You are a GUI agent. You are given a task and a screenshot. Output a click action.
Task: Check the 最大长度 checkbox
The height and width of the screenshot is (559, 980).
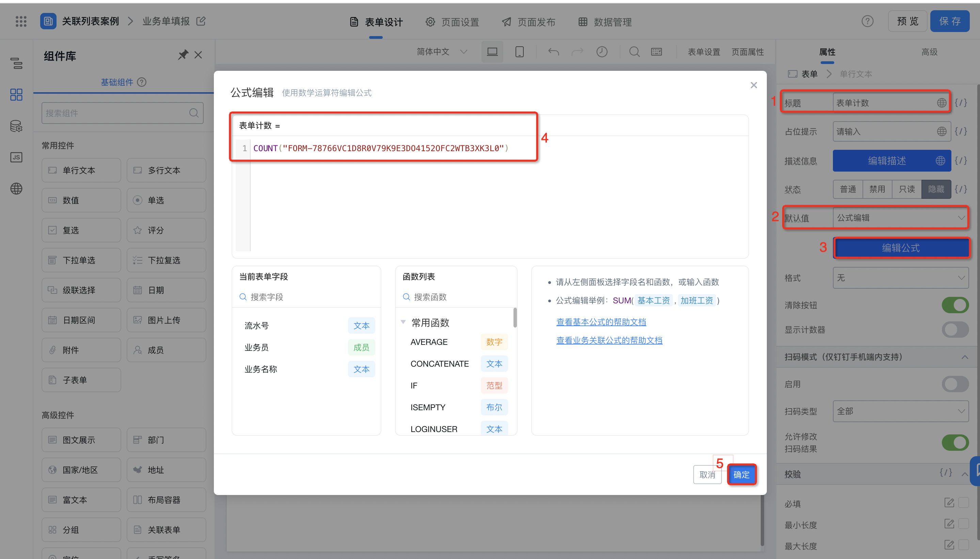coord(963,544)
